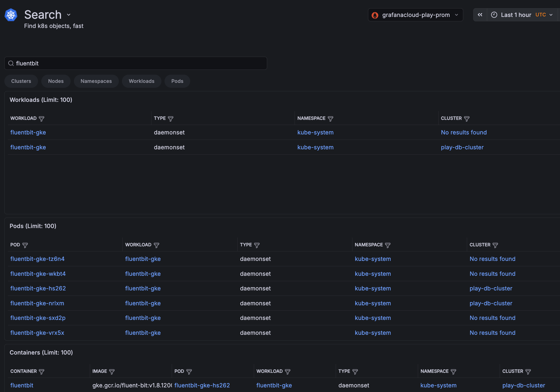Open IMAGE filter in Containers table
The height and width of the screenshot is (392, 560).
click(x=112, y=371)
